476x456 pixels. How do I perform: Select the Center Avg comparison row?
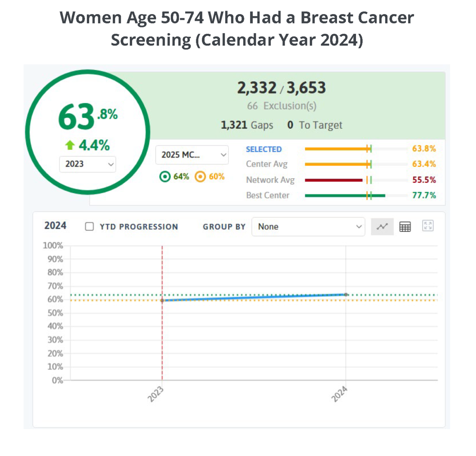(340, 164)
